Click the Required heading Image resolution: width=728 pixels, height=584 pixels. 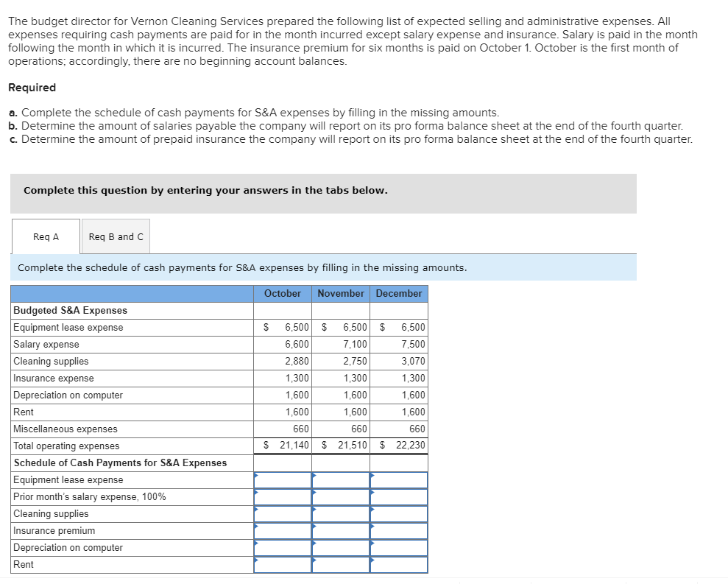click(32, 88)
